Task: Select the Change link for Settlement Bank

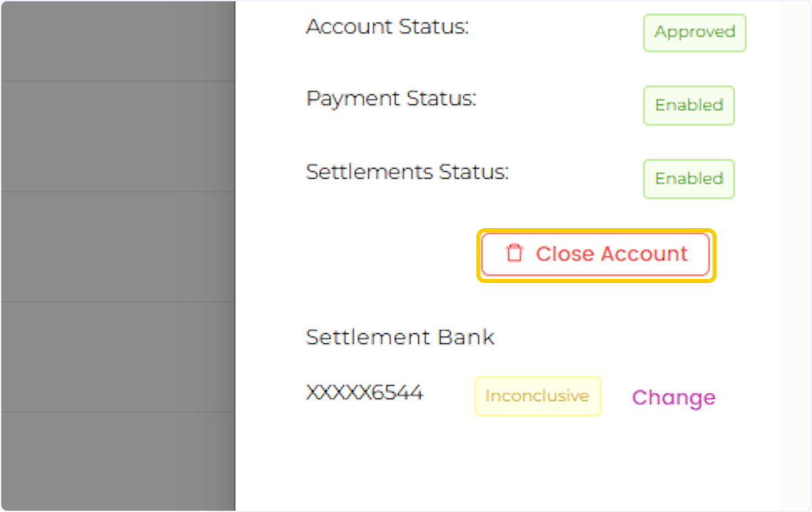Action: pos(673,398)
